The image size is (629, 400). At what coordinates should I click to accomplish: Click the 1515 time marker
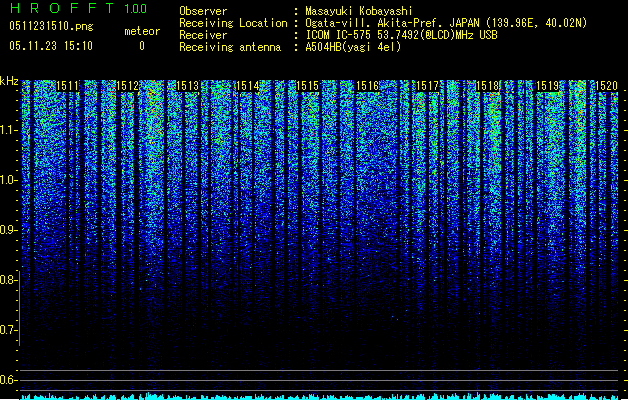pyautogui.click(x=307, y=86)
